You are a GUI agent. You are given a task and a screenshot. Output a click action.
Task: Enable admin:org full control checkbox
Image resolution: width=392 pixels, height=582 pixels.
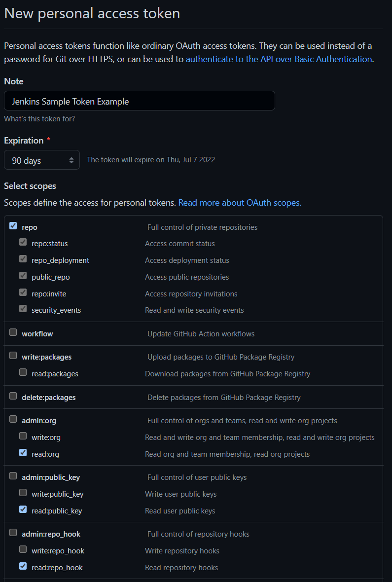tap(13, 419)
